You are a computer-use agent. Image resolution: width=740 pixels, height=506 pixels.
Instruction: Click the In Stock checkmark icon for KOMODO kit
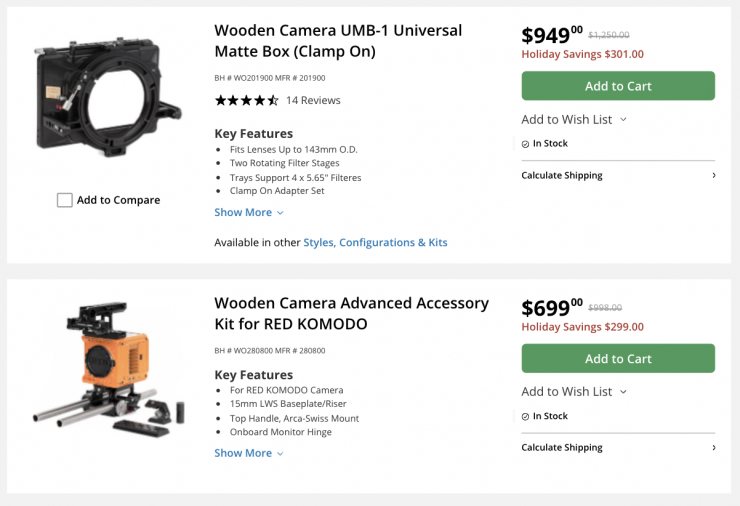[x=525, y=416]
